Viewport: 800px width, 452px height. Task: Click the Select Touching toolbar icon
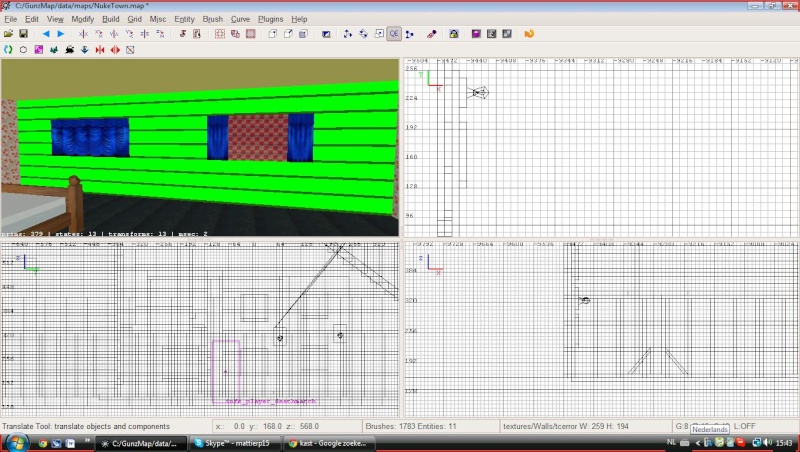tap(183, 34)
